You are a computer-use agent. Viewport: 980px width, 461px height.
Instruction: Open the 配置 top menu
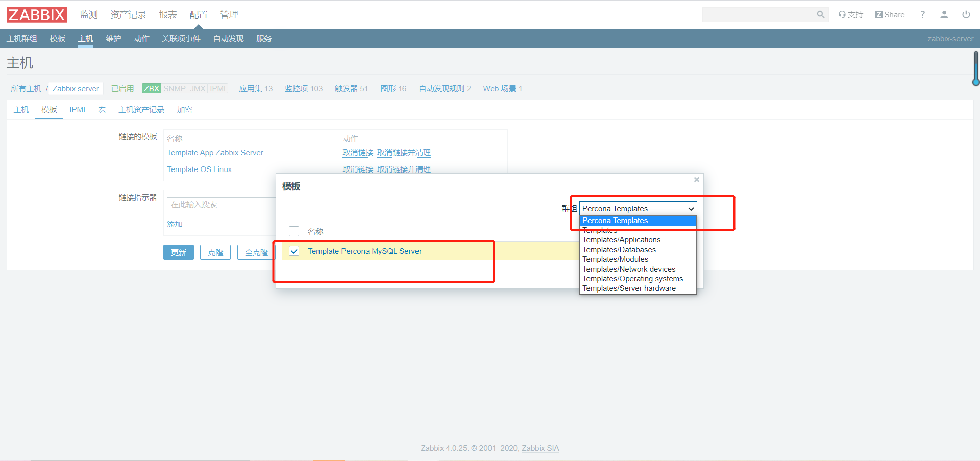pos(199,15)
